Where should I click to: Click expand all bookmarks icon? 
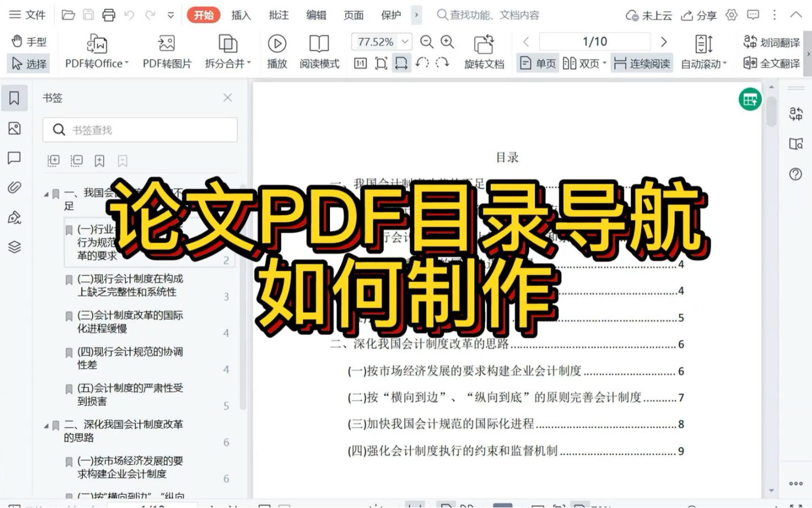pos(53,161)
